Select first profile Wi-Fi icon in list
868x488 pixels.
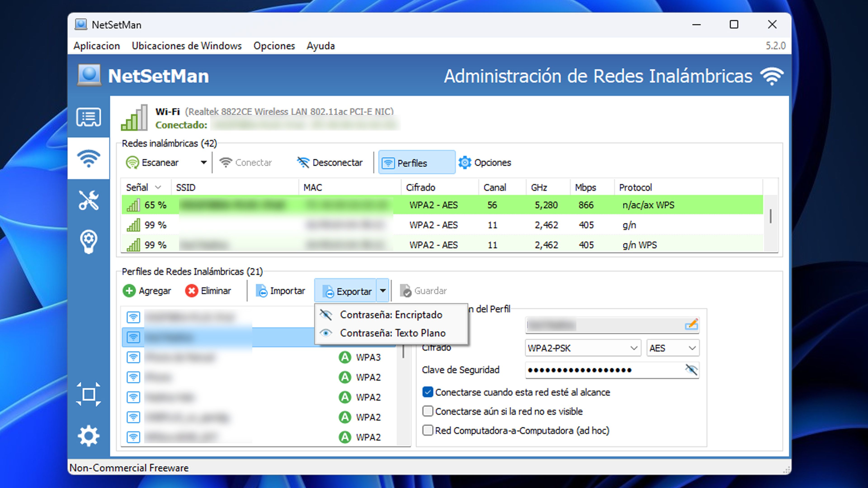133,317
